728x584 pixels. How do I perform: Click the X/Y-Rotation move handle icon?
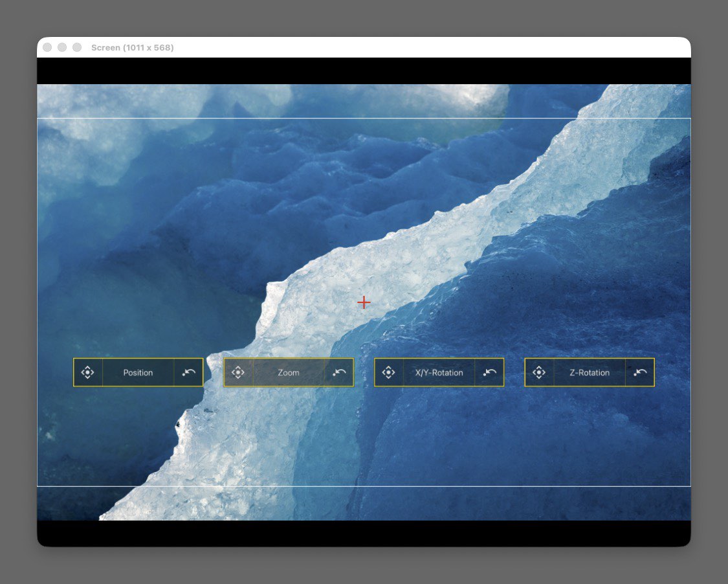coord(389,372)
